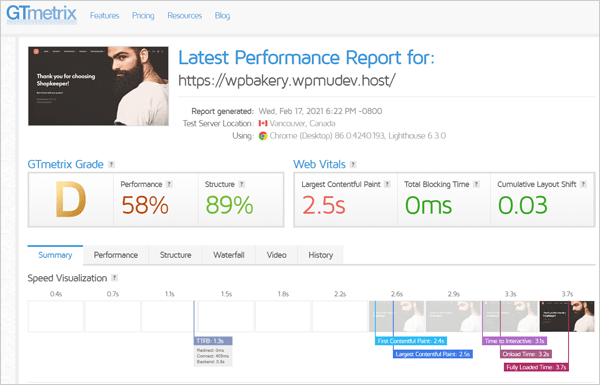Click the 3.7s filmstrip frame
This screenshot has height=385, width=600.
pos(567,316)
